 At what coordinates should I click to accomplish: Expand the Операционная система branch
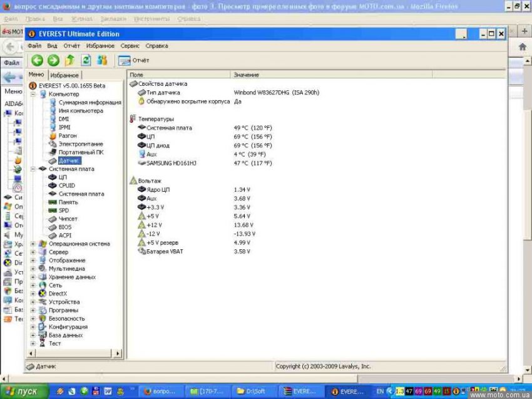click(33, 244)
